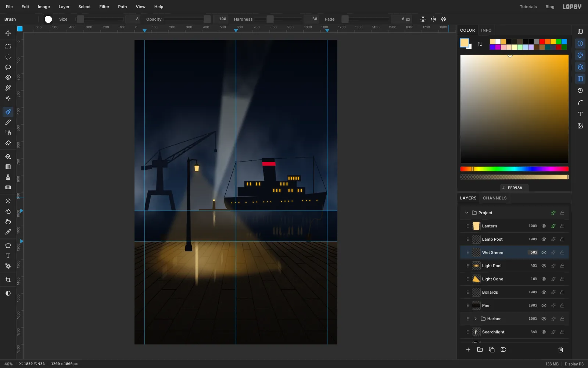Click the hex color input field
Image resolution: width=588 pixels, height=368 pixels.
click(x=514, y=188)
